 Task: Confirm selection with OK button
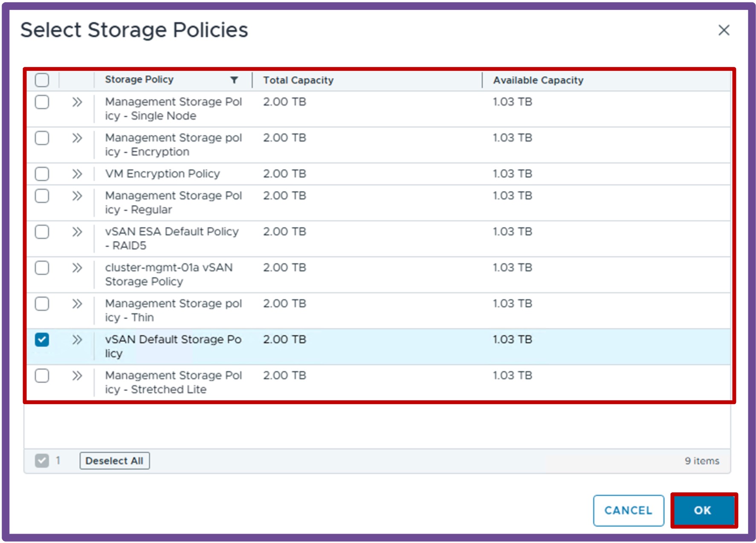(x=703, y=510)
